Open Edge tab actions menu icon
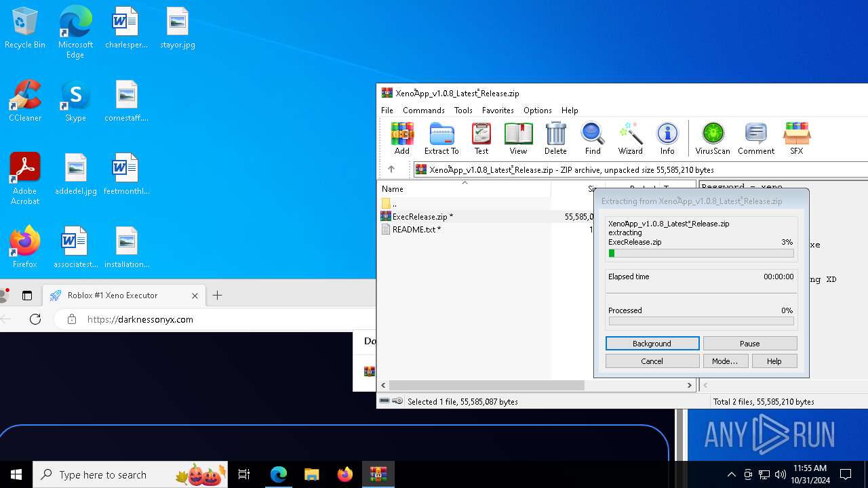This screenshot has height=488, width=868. coord(27,296)
